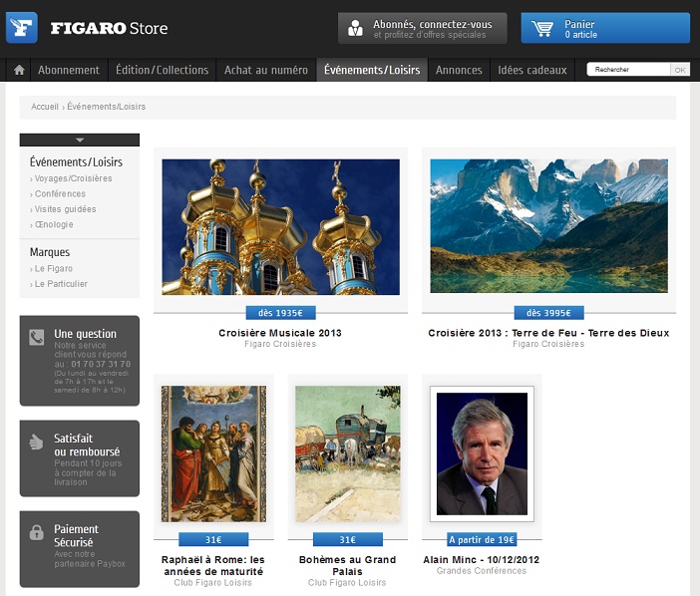Click the subscriber person icon
This screenshot has height=596, width=700.
355,28
